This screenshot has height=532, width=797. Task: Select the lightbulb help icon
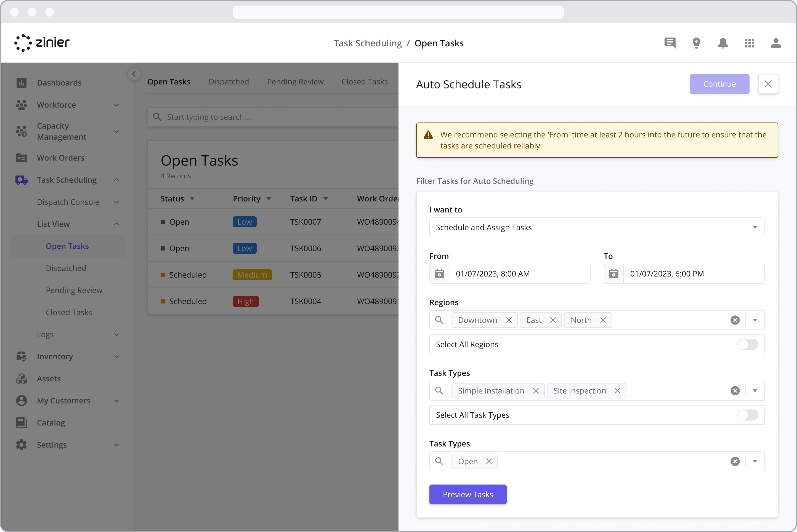(x=696, y=43)
